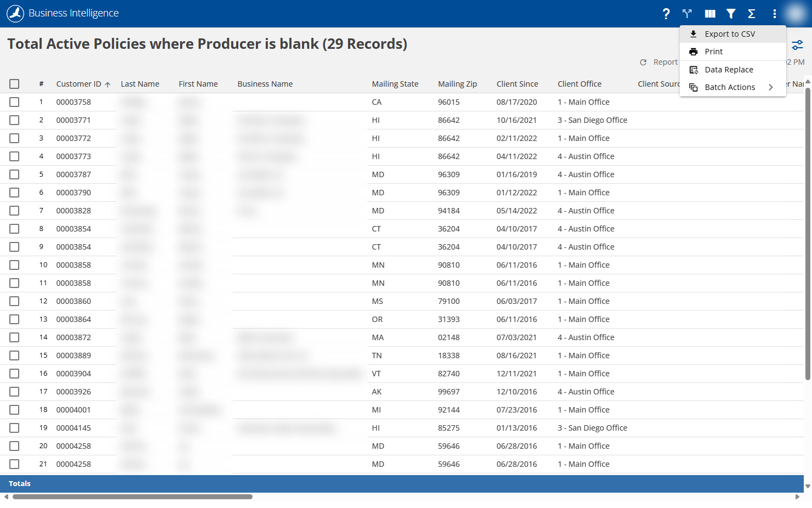
Task: Click the download icon beside Export to CSV
Action: pos(693,34)
